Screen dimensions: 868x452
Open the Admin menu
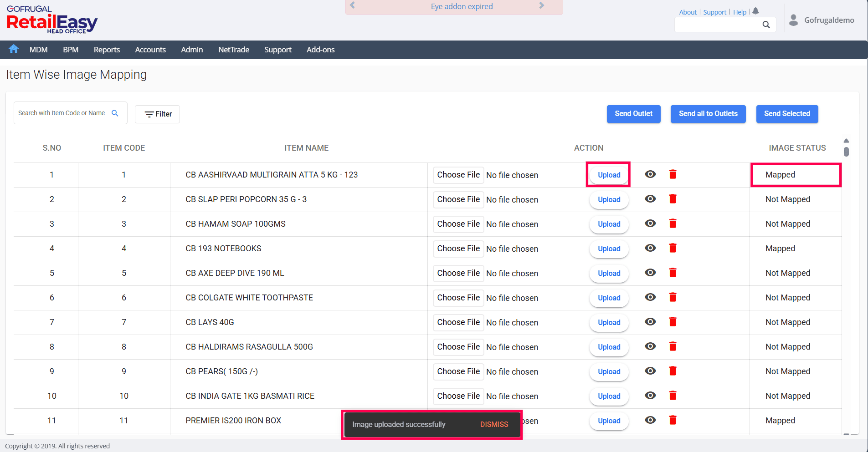point(192,50)
